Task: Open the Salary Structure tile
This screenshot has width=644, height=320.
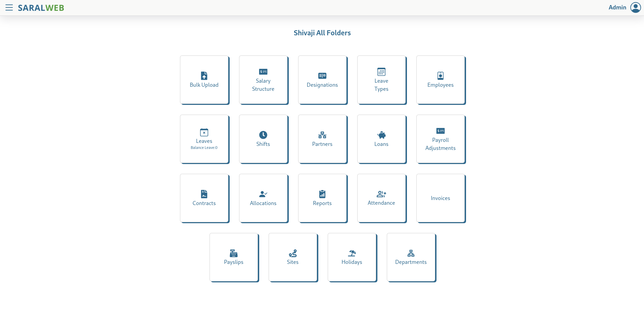Action: [x=263, y=80]
